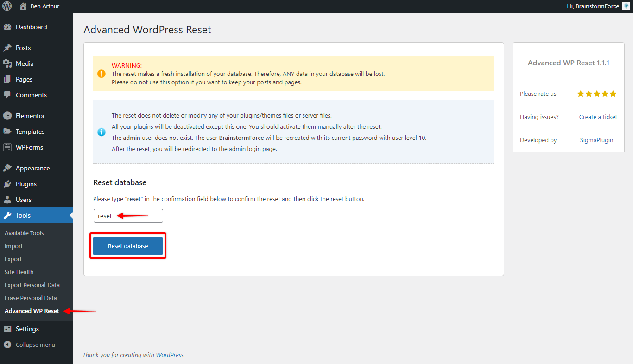Open the Pages section

pos(24,79)
